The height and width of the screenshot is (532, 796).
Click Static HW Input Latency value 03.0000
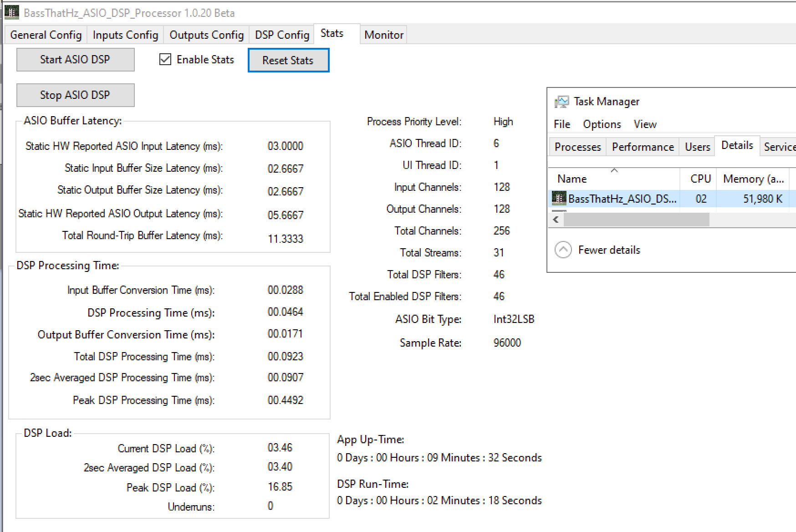286,146
